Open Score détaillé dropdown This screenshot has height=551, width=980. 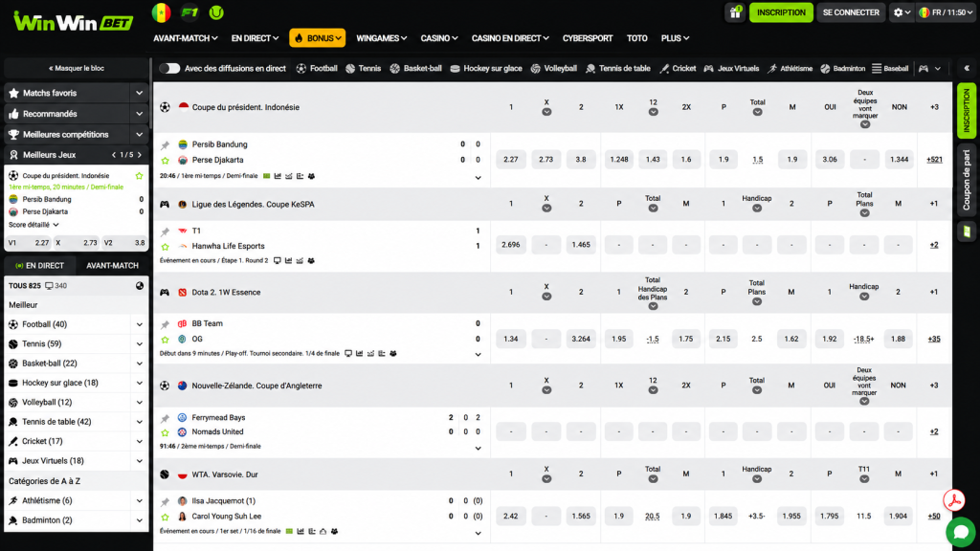click(33, 224)
